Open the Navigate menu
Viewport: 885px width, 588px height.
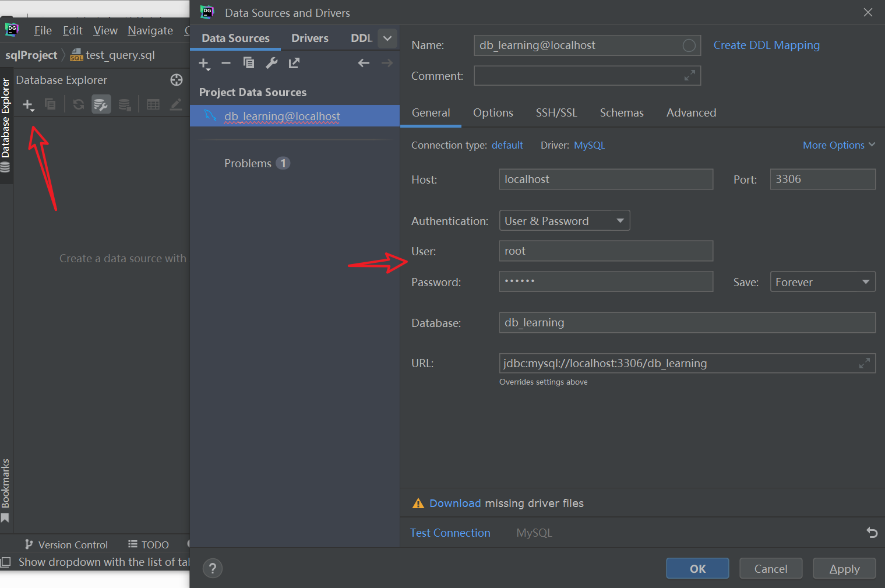[x=150, y=31]
